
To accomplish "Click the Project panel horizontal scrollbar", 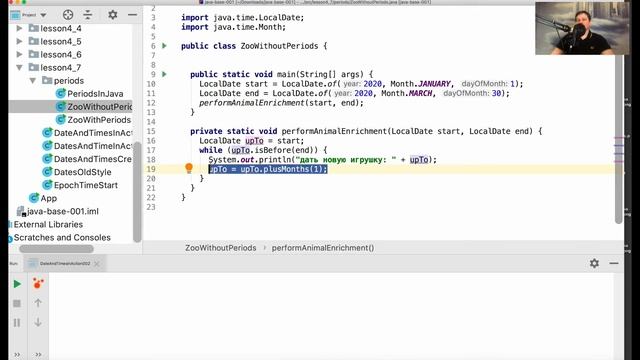I will tap(56, 249).
